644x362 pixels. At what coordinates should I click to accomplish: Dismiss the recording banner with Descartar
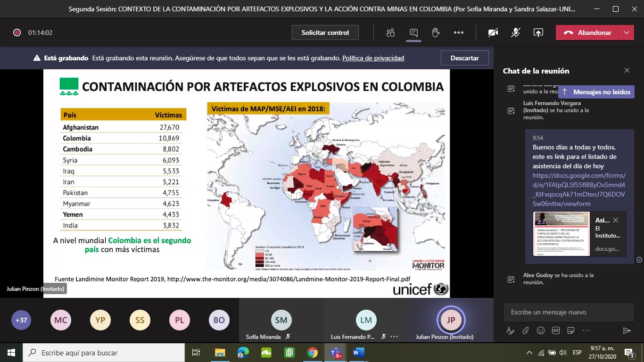464,58
